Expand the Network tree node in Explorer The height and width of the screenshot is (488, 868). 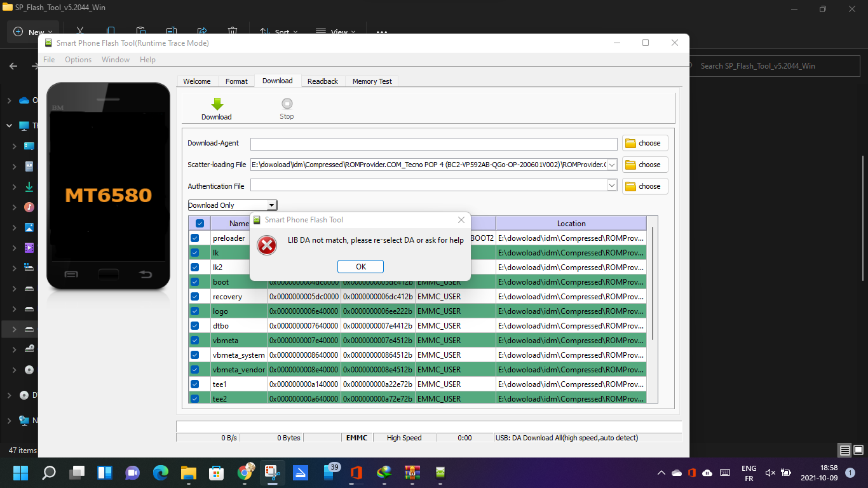pyautogui.click(x=9, y=421)
